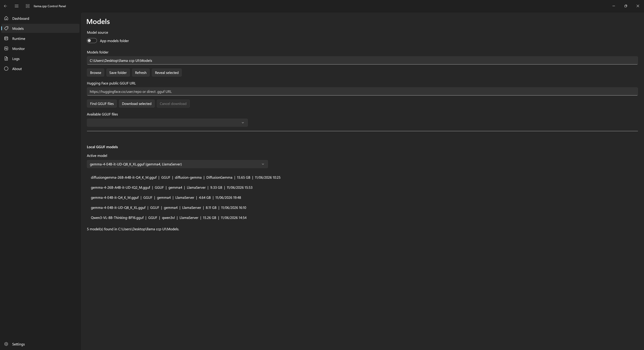Expand the Available GGUF files dropdown
Image resolution: width=644 pixels, height=350 pixels.
coord(167,123)
